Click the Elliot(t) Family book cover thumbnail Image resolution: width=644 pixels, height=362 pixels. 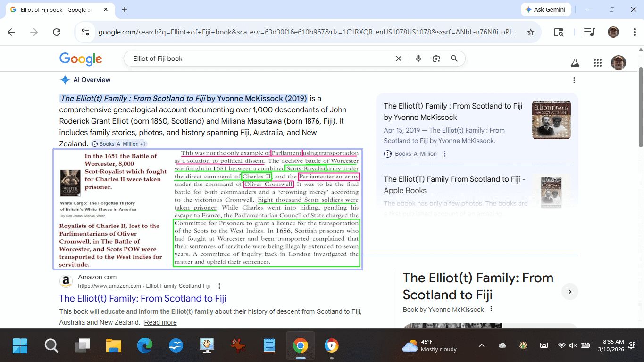coord(551,120)
